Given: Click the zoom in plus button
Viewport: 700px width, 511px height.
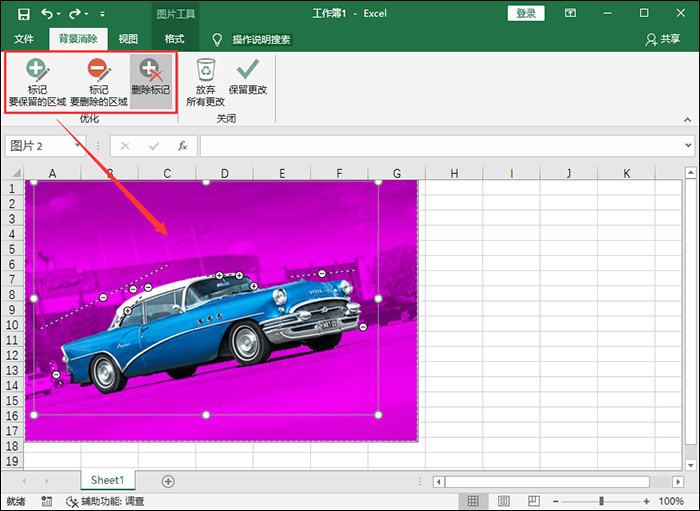Looking at the screenshot, I should pyautogui.click(x=646, y=501).
